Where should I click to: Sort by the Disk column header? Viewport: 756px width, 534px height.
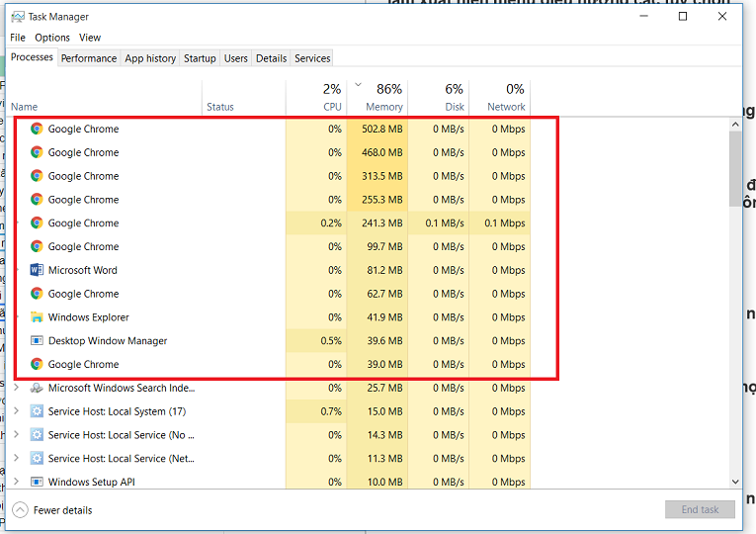(x=439, y=98)
